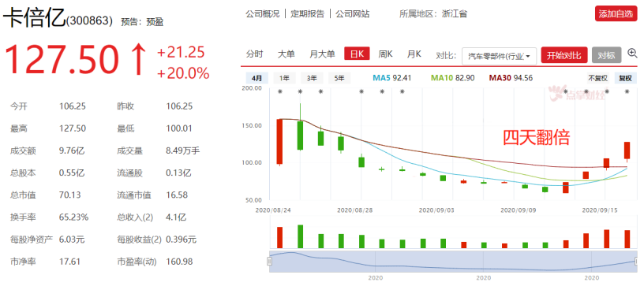Click the 市净率 value 17.61

[69, 262]
